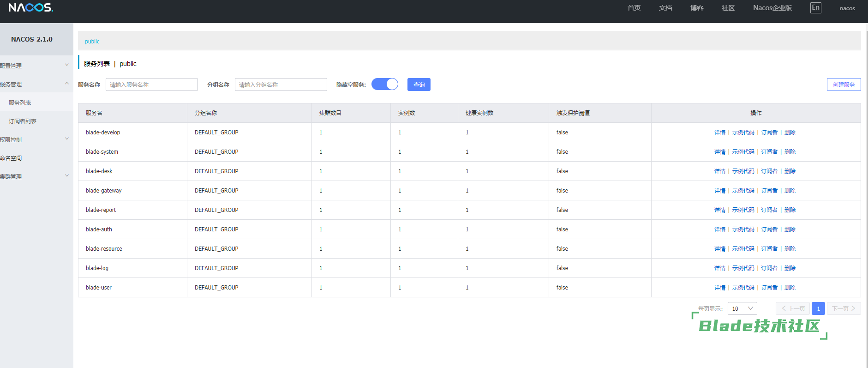Open 社区 in the top navigation
This screenshot has height=368, width=868.
click(x=728, y=8)
